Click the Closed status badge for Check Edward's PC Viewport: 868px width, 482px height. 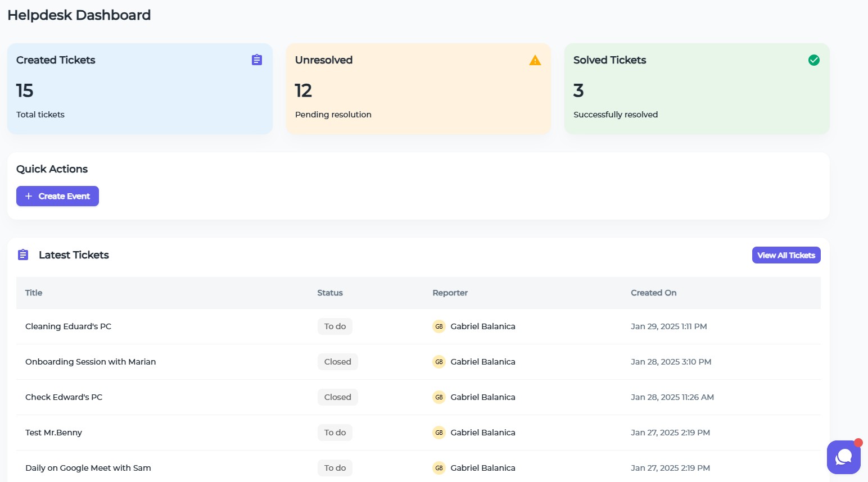click(337, 397)
